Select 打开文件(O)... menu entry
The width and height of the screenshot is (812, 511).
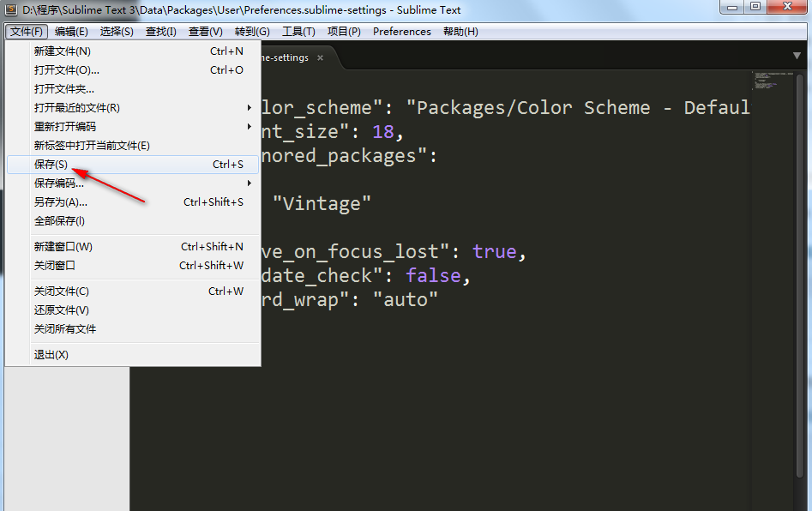click(x=133, y=70)
